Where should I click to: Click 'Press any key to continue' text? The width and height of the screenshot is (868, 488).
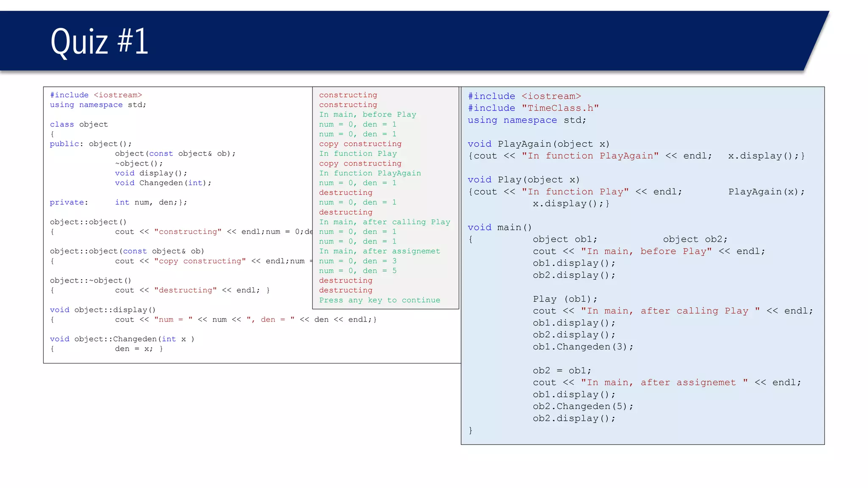point(379,300)
